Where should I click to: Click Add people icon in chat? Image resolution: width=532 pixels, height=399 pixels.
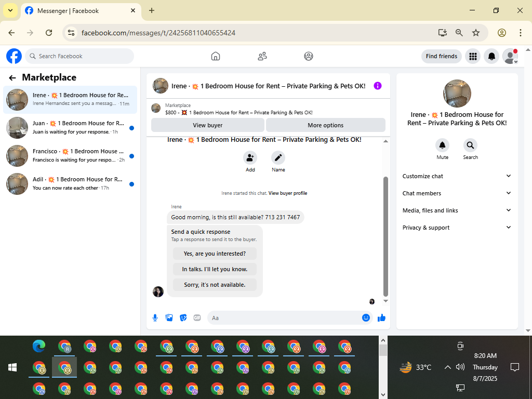pyautogui.click(x=250, y=158)
